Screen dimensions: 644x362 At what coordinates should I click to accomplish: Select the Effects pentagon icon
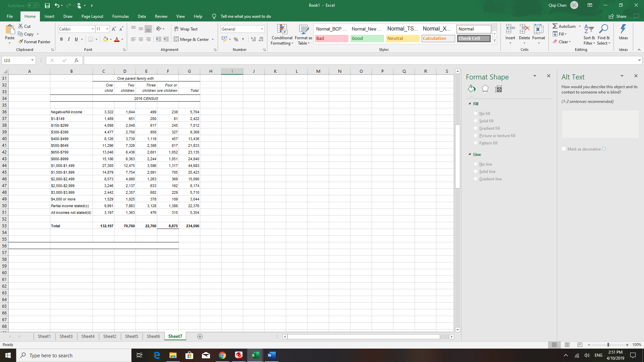tap(485, 89)
